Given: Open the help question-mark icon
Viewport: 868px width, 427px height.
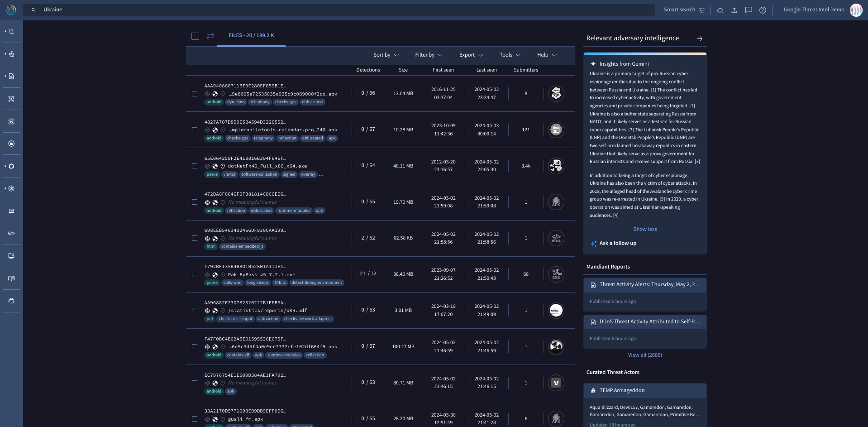Looking at the screenshot, I should coord(763,10).
